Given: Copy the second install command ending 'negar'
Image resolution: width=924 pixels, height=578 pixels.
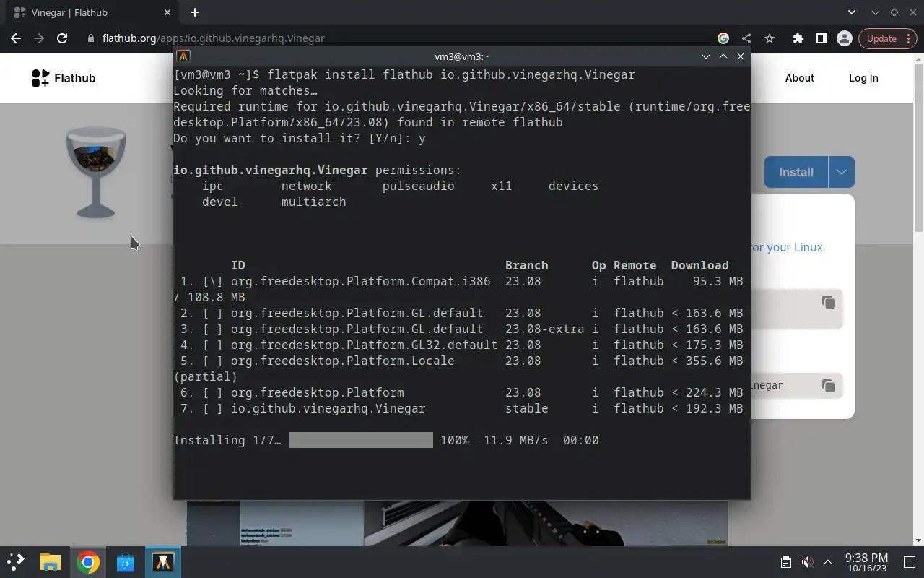Looking at the screenshot, I should [x=829, y=386].
